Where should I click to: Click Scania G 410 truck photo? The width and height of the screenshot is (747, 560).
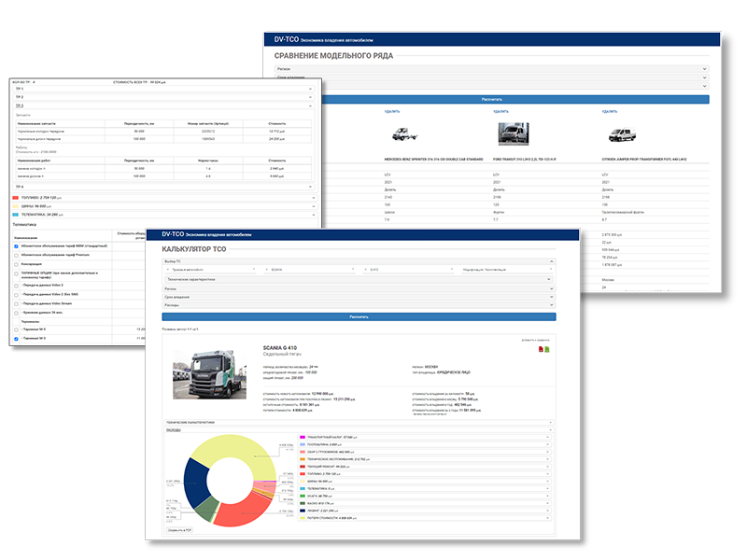[209, 374]
